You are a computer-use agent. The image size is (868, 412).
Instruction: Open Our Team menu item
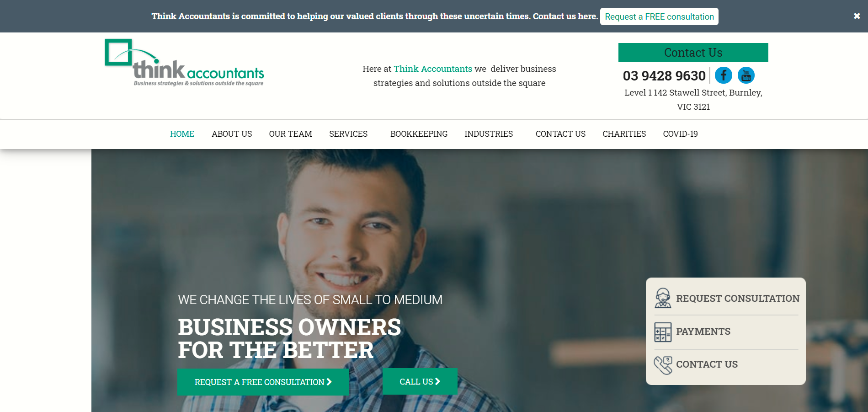[x=290, y=134]
